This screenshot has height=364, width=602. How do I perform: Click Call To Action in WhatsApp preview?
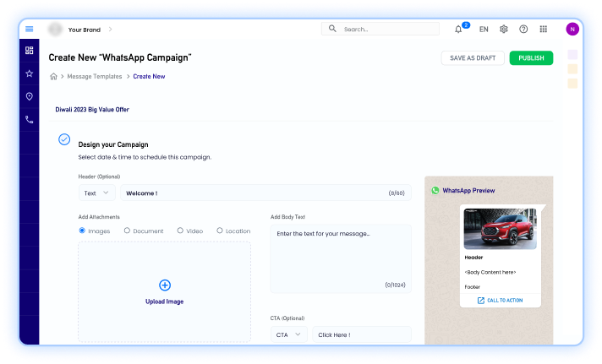(x=505, y=301)
